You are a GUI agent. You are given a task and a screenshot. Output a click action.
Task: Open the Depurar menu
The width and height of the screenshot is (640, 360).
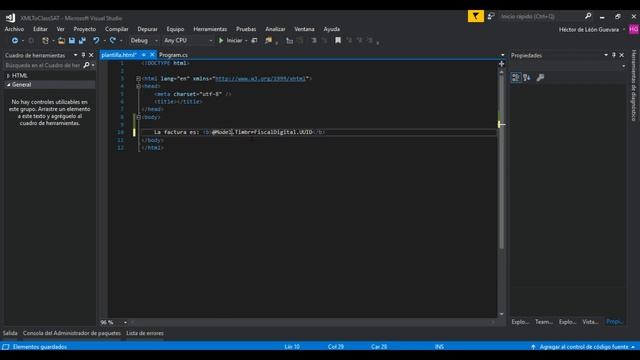pos(147,29)
